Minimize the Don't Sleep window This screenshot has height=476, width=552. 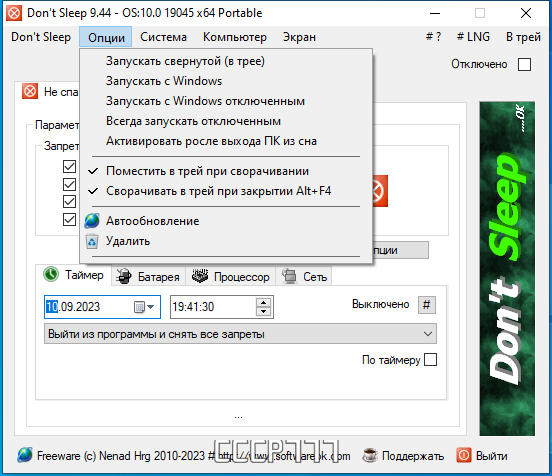coord(435,13)
